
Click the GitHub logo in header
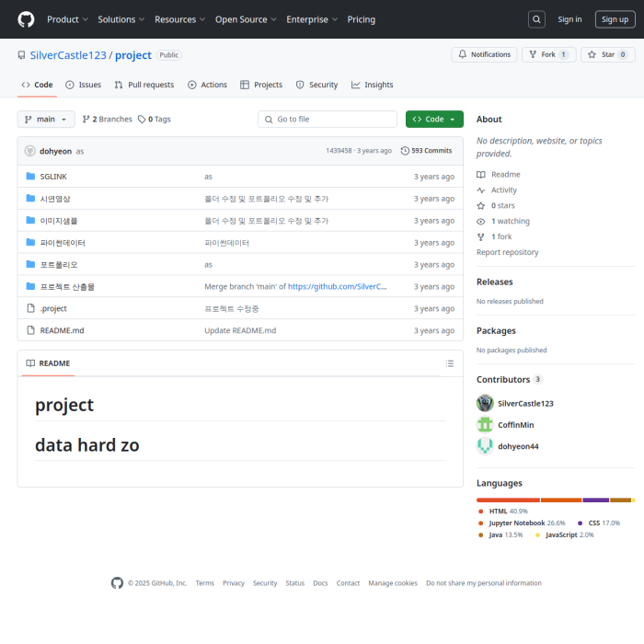pyautogui.click(x=26, y=19)
